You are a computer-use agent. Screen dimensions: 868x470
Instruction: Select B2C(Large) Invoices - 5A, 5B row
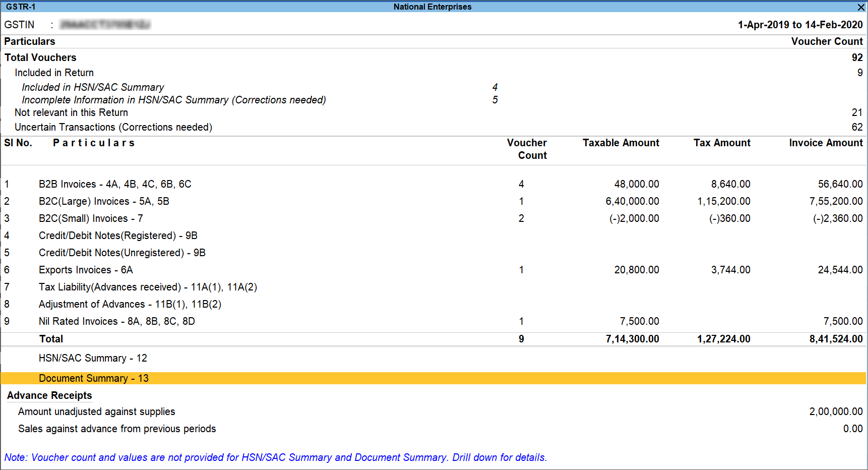pos(104,201)
